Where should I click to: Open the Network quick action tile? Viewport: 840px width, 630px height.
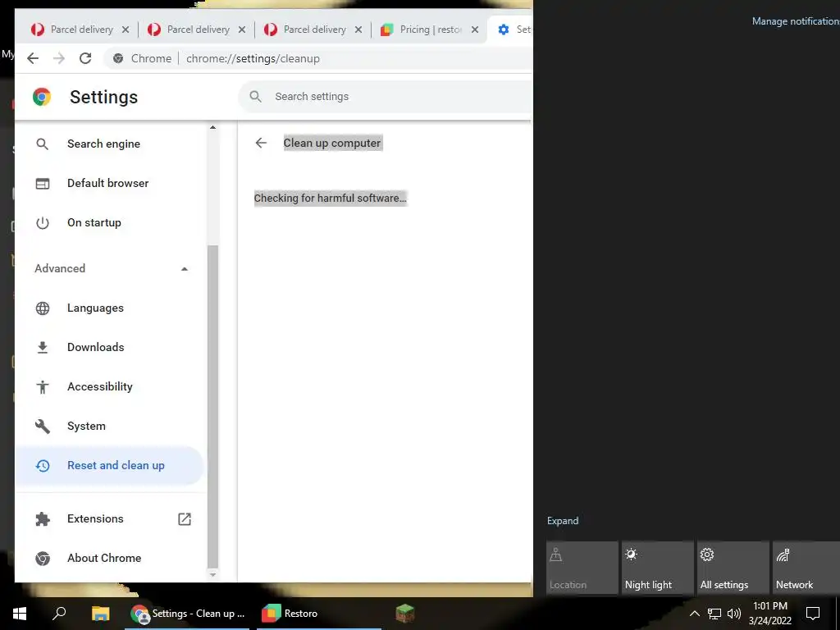[806, 568]
